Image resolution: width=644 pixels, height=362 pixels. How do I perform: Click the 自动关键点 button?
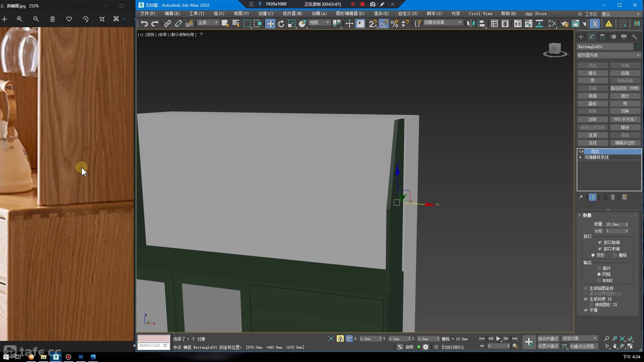point(548,339)
